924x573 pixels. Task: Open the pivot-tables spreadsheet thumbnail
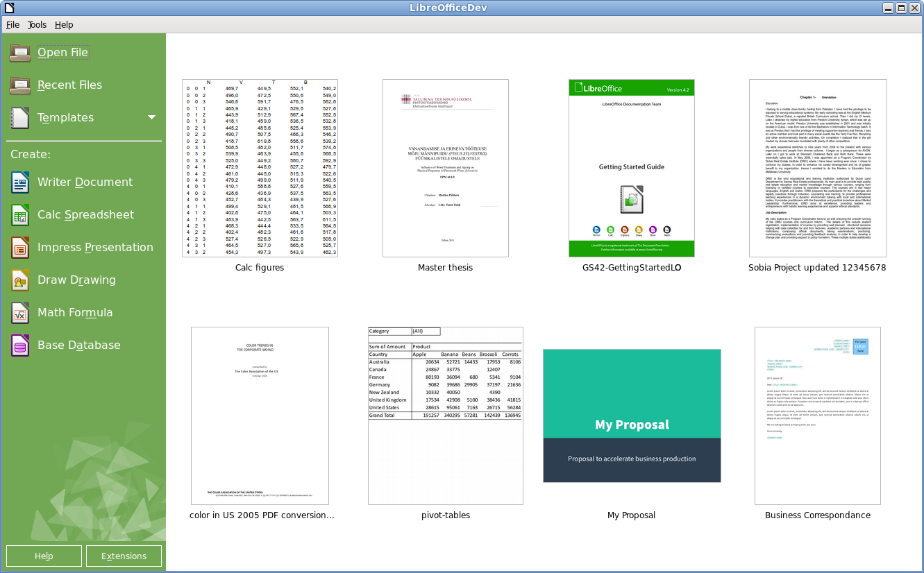[x=445, y=416]
